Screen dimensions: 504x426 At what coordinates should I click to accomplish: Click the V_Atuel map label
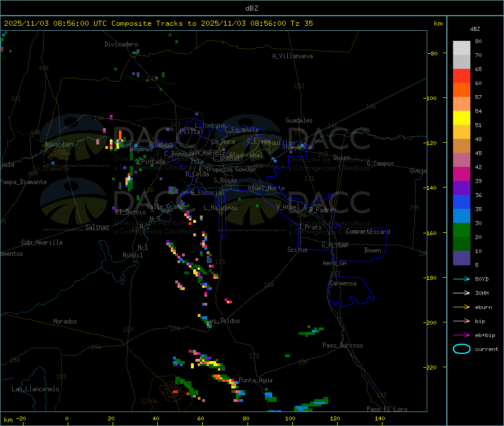point(288,207)
